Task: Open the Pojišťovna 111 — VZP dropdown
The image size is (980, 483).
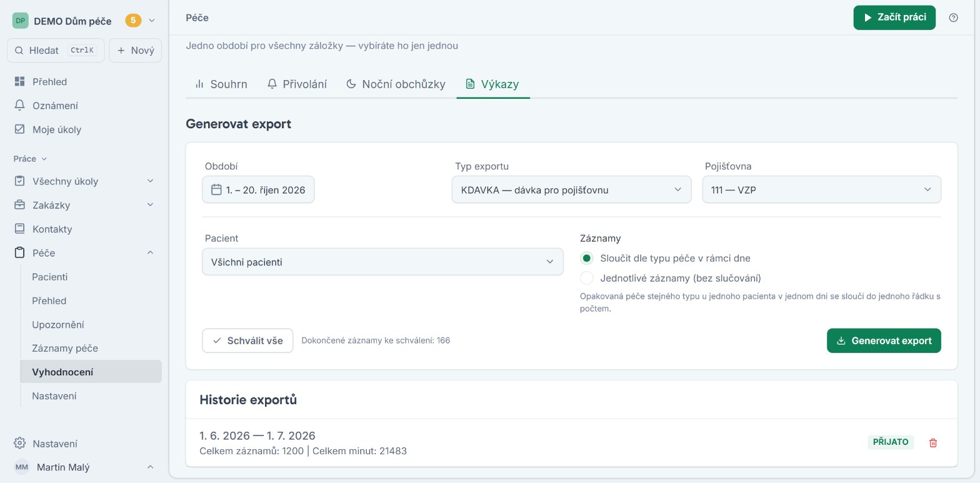Action: click(821, 189)
